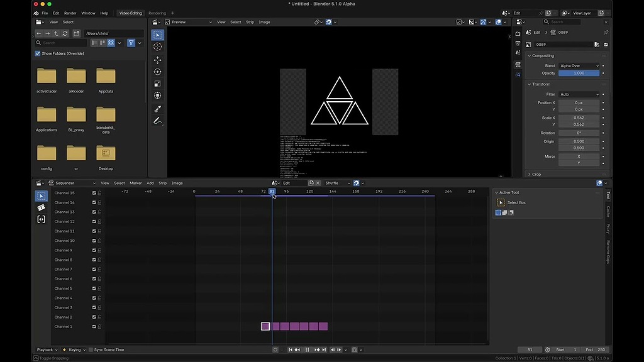Select the Sample Color eyedropper tool
Image resolution: width=644 pixels, height=362 pixels.
click(x=158, y=109)
